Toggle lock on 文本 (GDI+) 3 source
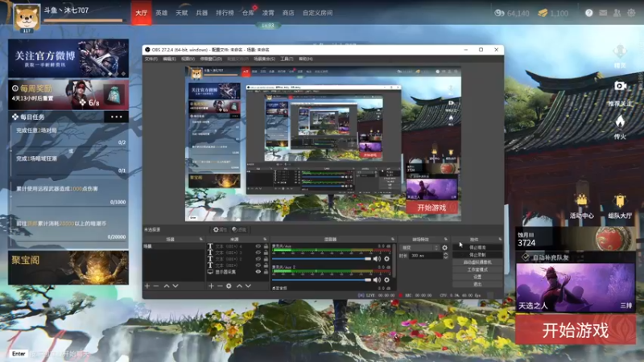Viewport: 644px width, 362px height. click(x=266, y=253)
